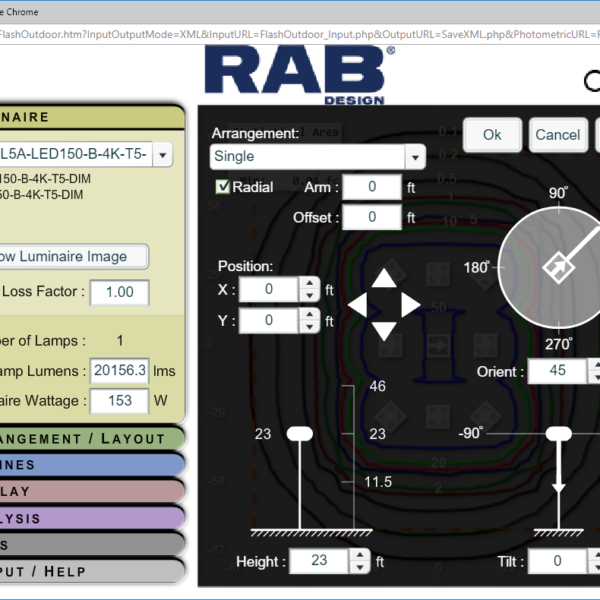Viewport: 600px width, 600px height.
Task: Click the luminaire head on the tilt diagram
Action: 558,433
